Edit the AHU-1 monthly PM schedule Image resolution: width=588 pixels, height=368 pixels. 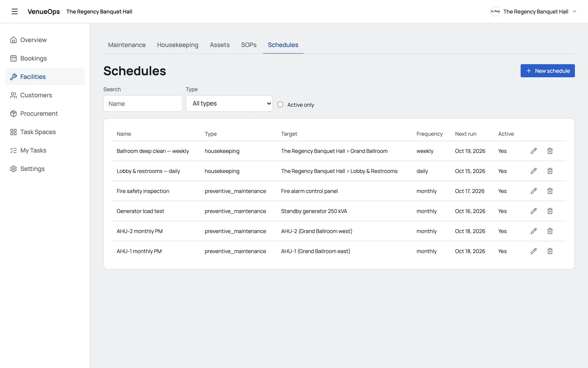(533, 251)
